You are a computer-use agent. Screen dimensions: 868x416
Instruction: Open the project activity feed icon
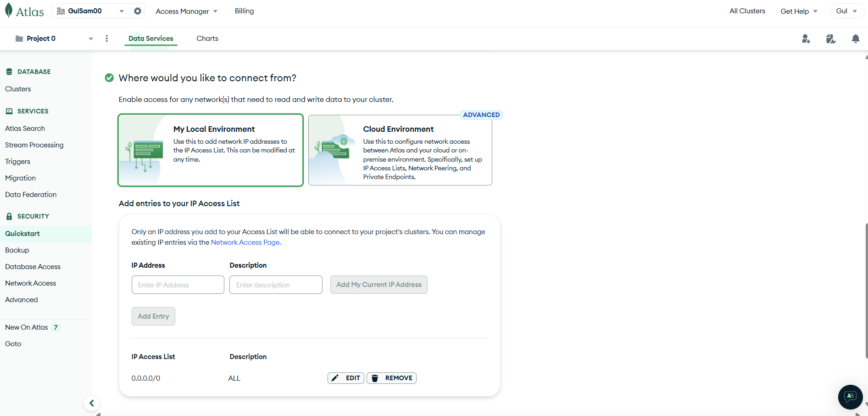pyautogui.click(x=830, y=39)
